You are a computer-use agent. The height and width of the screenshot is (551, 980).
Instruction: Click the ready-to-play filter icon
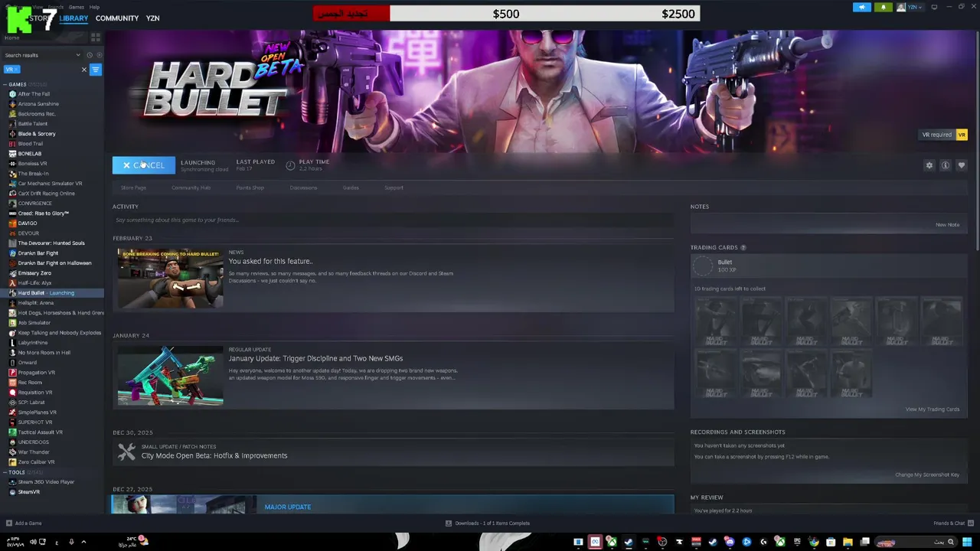[99, 55]
